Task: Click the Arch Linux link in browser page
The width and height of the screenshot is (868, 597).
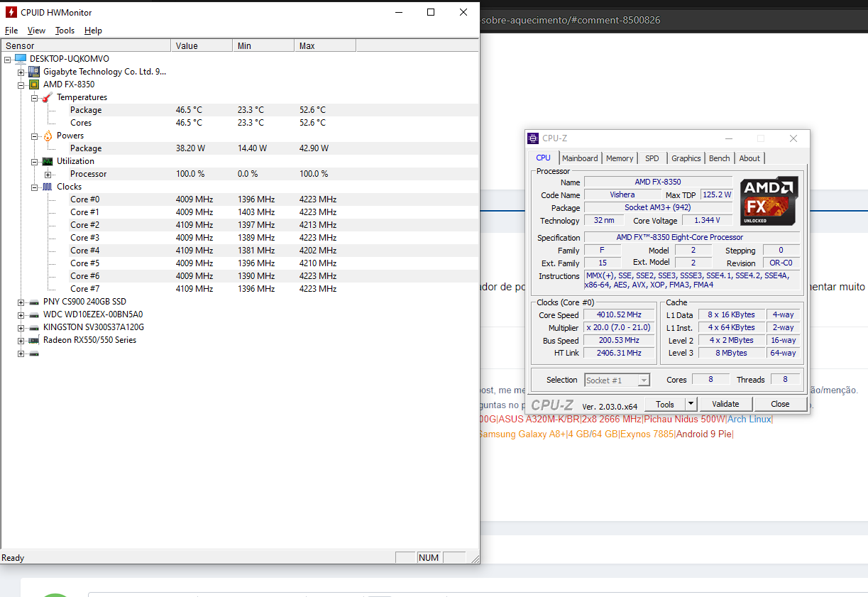Action: click(749, 420)
